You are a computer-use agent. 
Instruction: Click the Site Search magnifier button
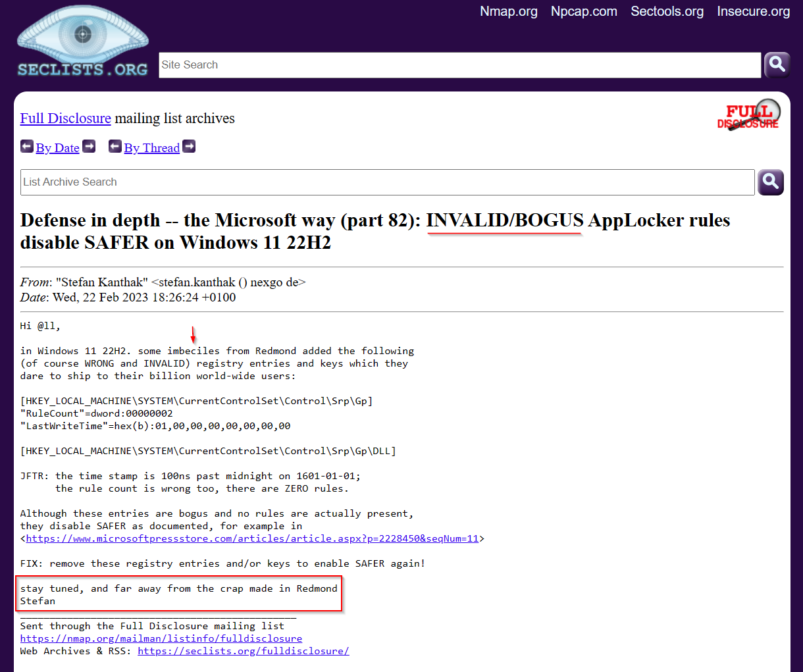click(x=777, y=65)
